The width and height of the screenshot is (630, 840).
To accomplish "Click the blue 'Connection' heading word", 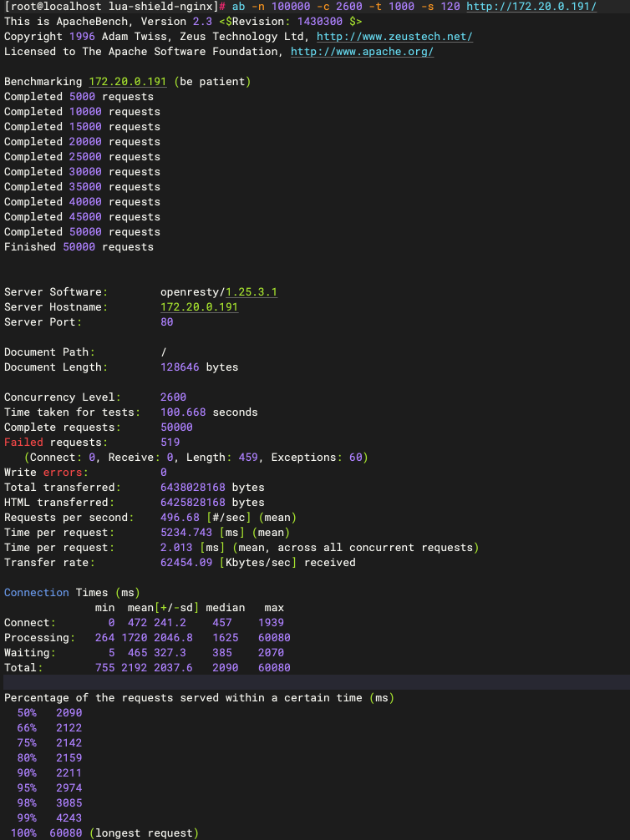I will tap(36, 593).
